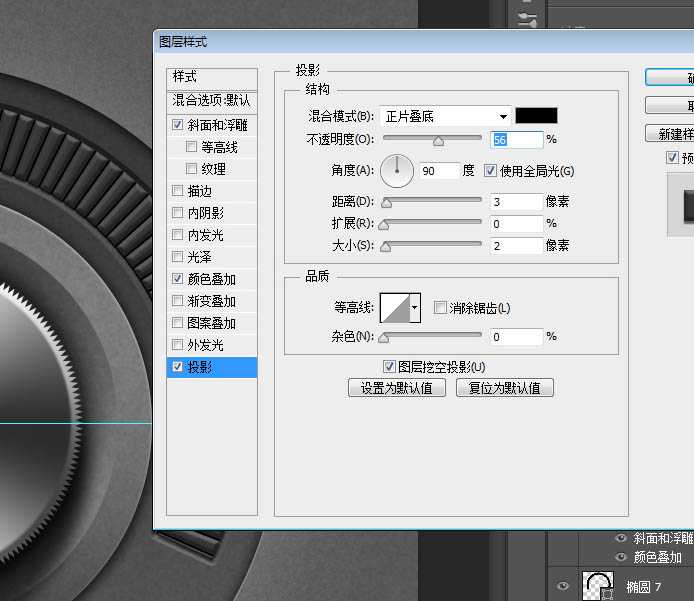
Task: Click the 扩展 value field showing 0
Action: pos(516,224)
